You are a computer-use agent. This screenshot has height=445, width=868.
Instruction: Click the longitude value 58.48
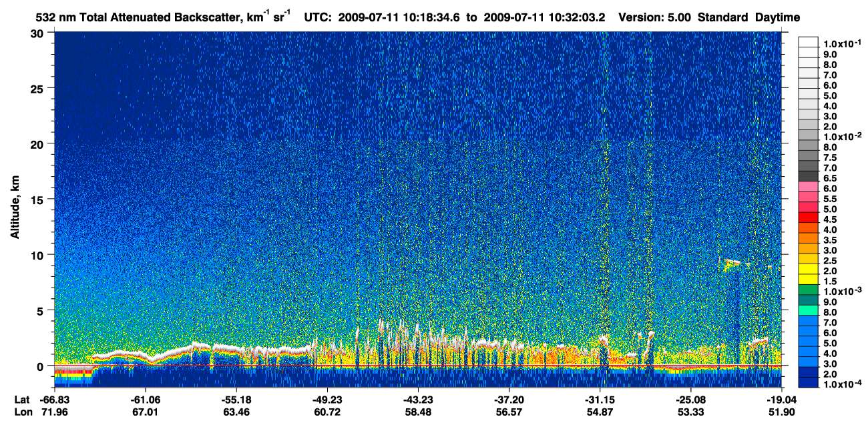418,412
